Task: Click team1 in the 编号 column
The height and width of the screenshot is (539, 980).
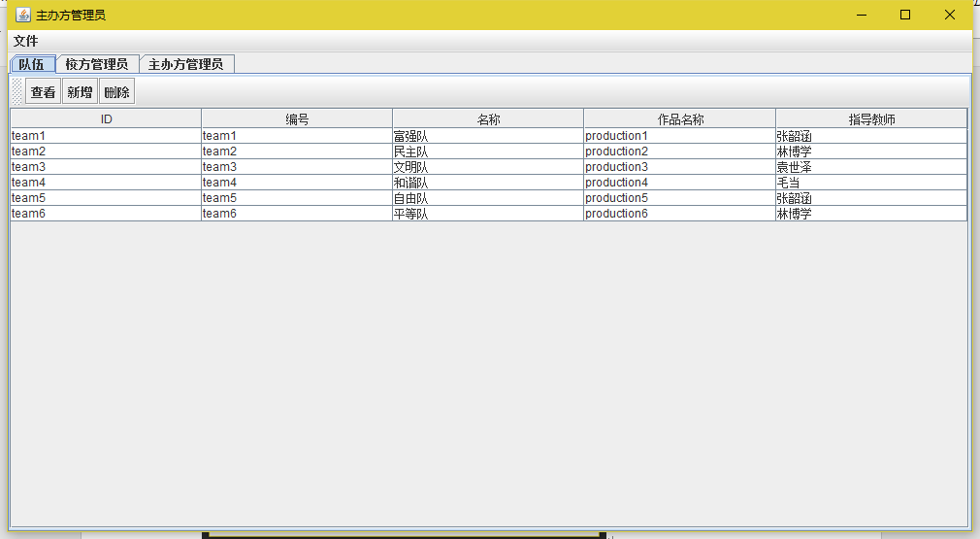Action: pos(297,136)
